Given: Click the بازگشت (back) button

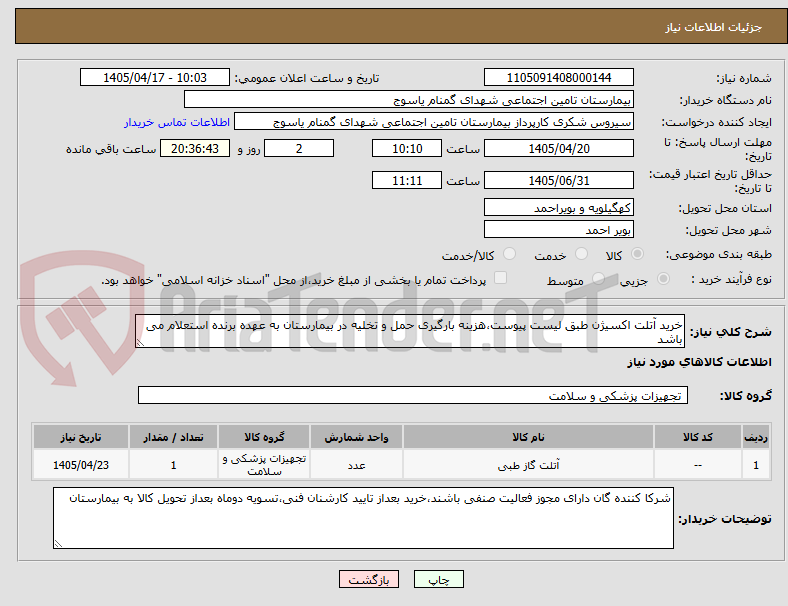Looking at the screenshot, I should 369,579.
